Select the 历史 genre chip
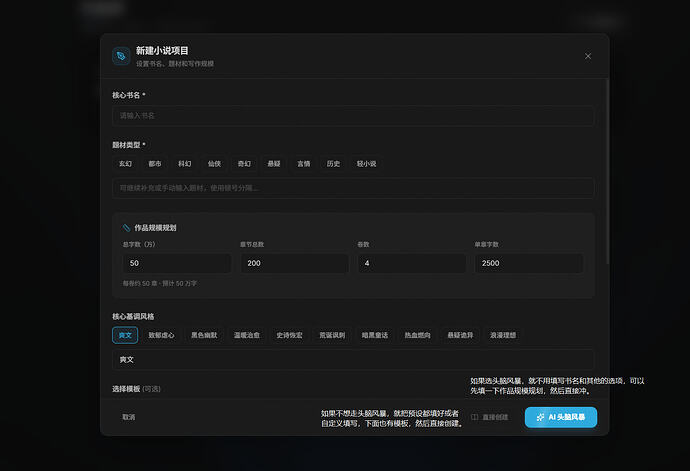 pyautogui.click(x=333, y=164)
